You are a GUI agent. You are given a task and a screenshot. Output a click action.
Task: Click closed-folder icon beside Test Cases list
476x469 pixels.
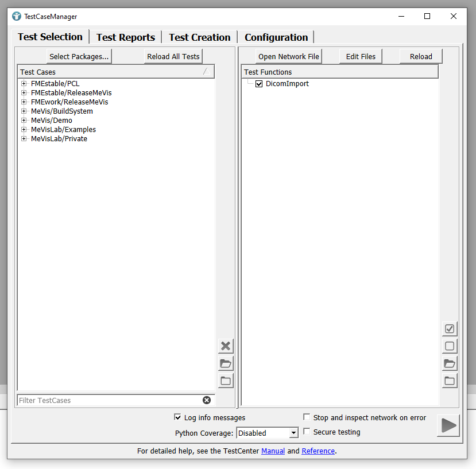point(226,381)
